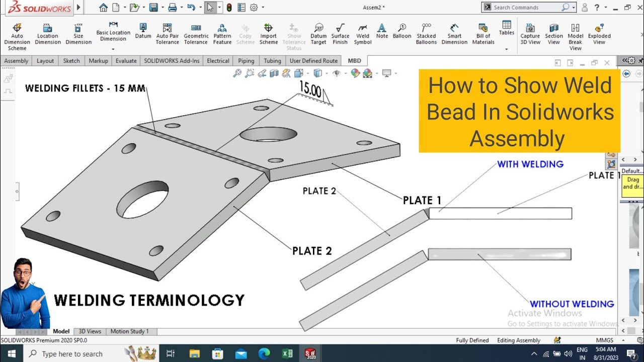
Task: Click the Open file icon
Action: point(133,8)
